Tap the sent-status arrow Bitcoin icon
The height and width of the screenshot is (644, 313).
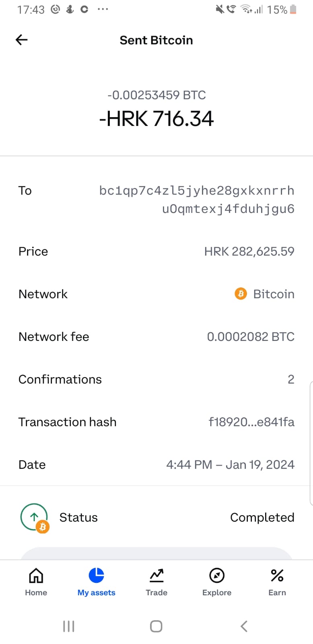tap(35, 518)
